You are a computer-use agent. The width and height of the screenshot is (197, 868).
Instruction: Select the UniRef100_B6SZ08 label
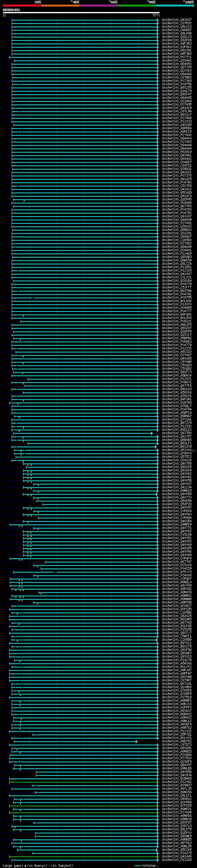click(176, 447)
